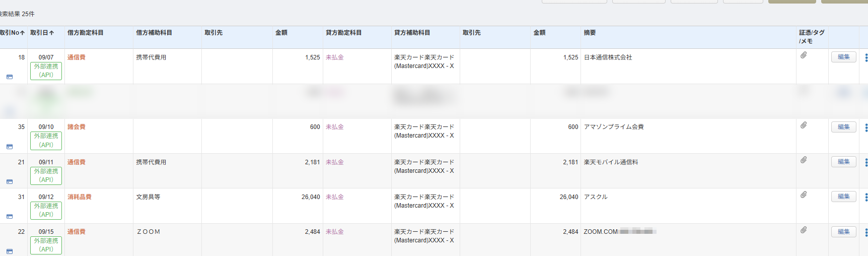Open three-dot menu for 日本通信株式会社 row
Screen dimensions: 868x256
tap(866, 57)
